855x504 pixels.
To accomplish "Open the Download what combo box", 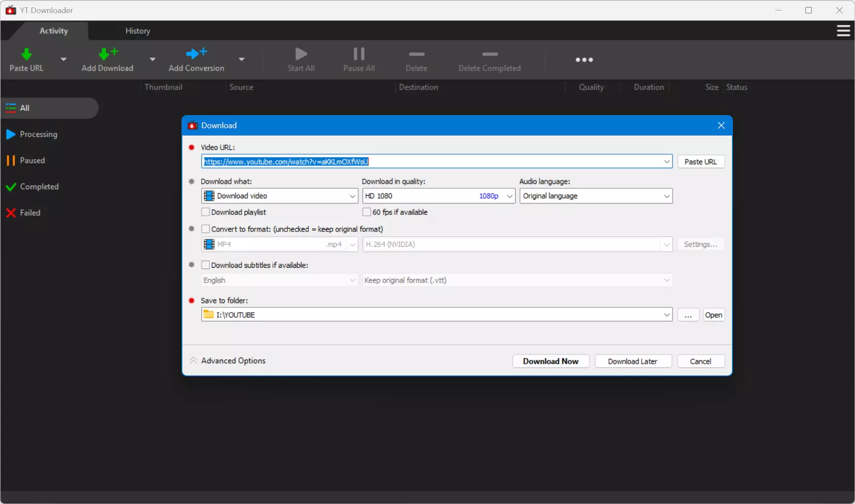I will coord(279,196).
